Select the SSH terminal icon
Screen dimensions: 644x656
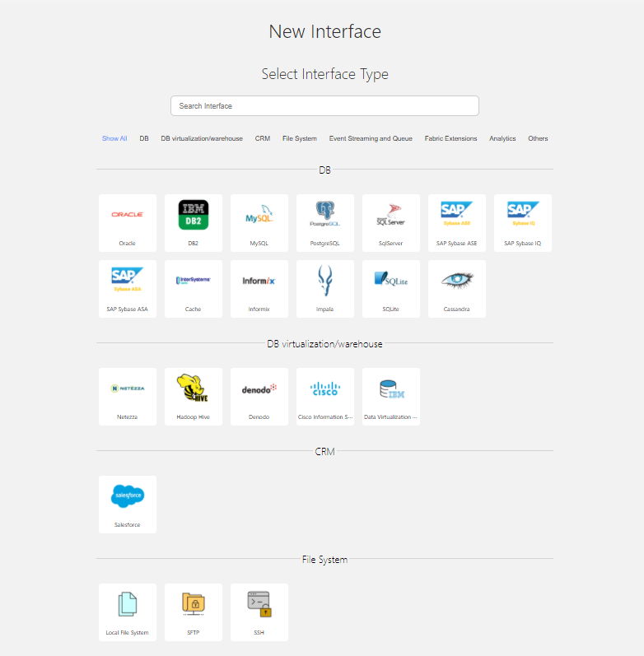(259, 605)
